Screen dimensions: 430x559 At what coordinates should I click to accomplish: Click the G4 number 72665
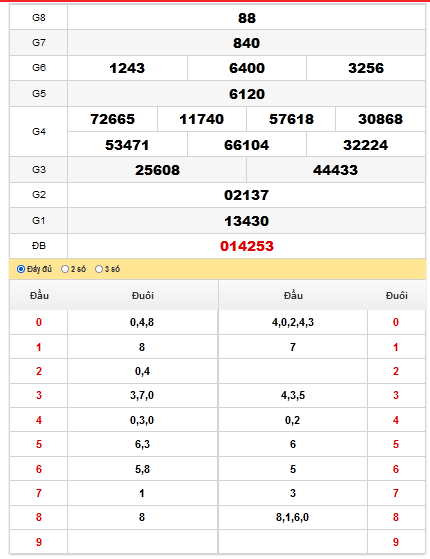pyautogui.click(x=113, y=119)
